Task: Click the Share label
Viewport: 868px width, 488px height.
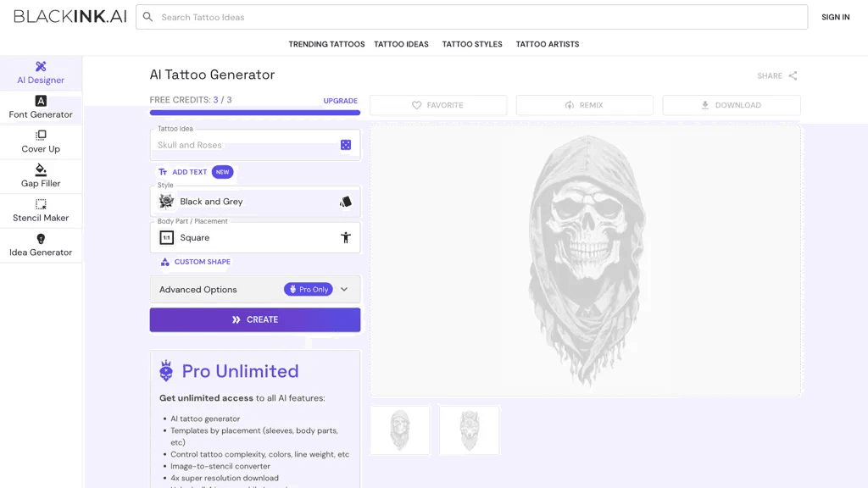Action: tap(770, 75)
